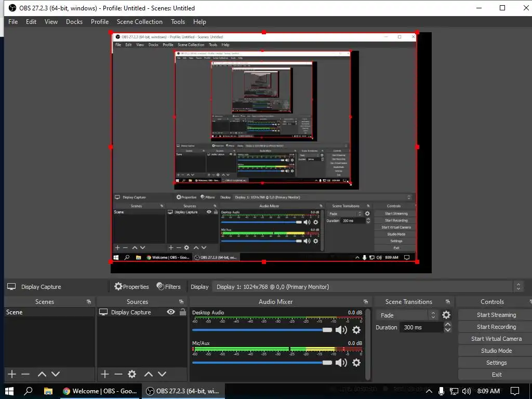Switch to Chrome Welcome OBS window

(100, 391)
